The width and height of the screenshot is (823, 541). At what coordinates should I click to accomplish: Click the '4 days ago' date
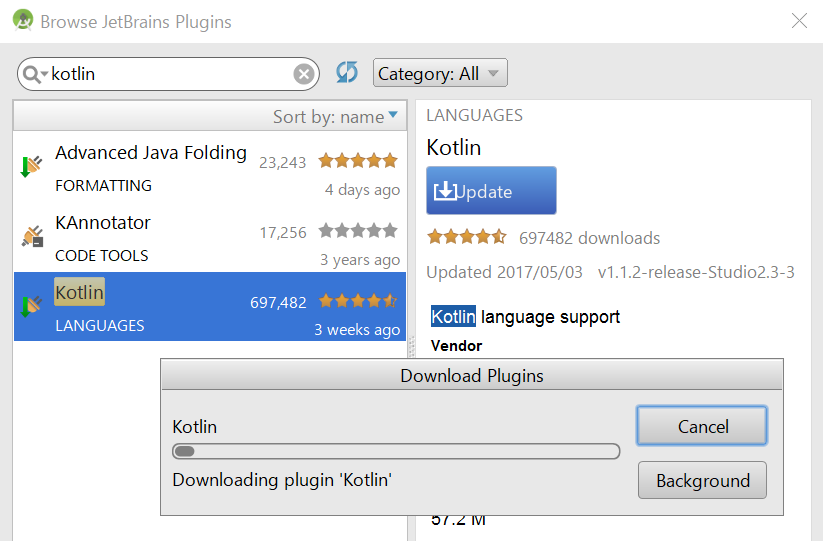click(x=362, y=189)
